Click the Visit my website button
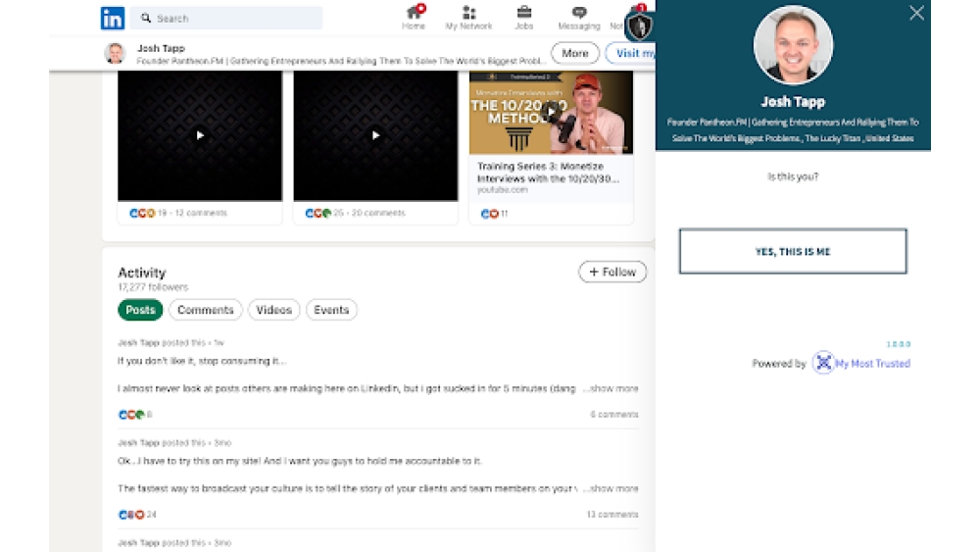The height and width of the screenshot is (552, 980). tap(631, 53)
